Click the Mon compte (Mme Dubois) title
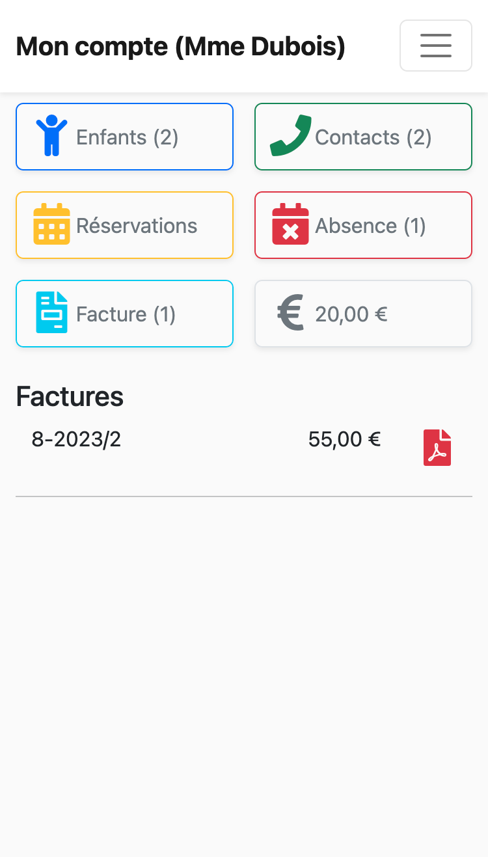Screen dimensions: 488x868 (180, 47)
